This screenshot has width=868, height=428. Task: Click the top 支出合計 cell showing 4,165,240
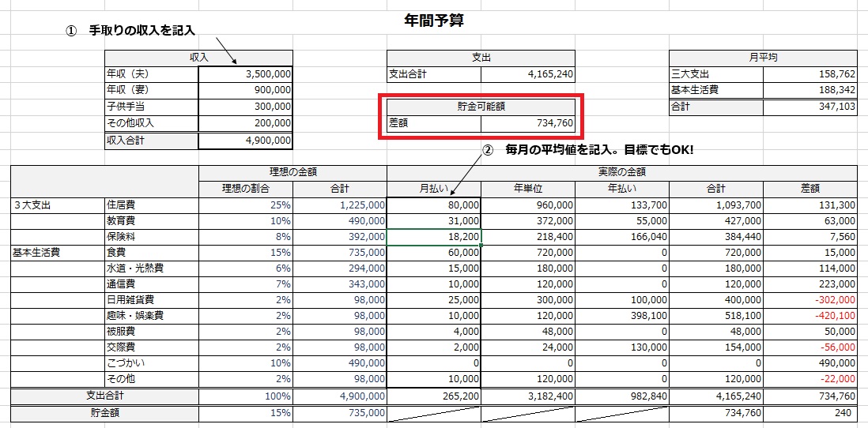click(x=527, y=74)
